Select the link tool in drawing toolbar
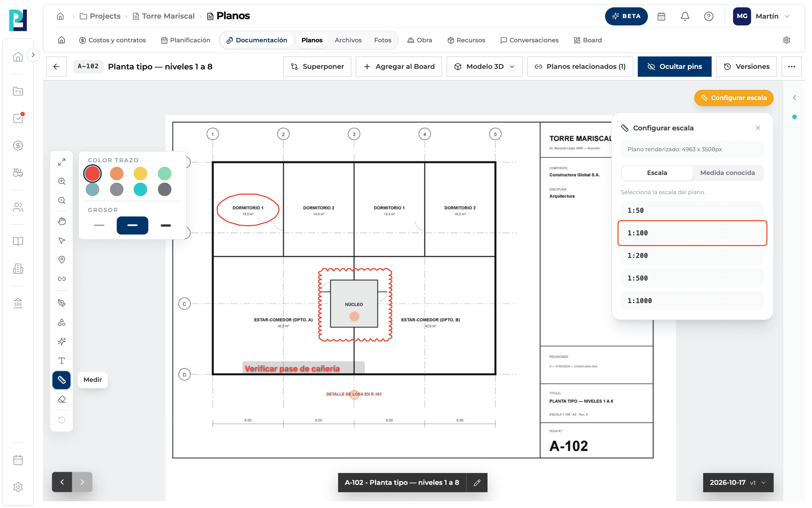Viewport: 812px width, 508px height. [61, 279]
